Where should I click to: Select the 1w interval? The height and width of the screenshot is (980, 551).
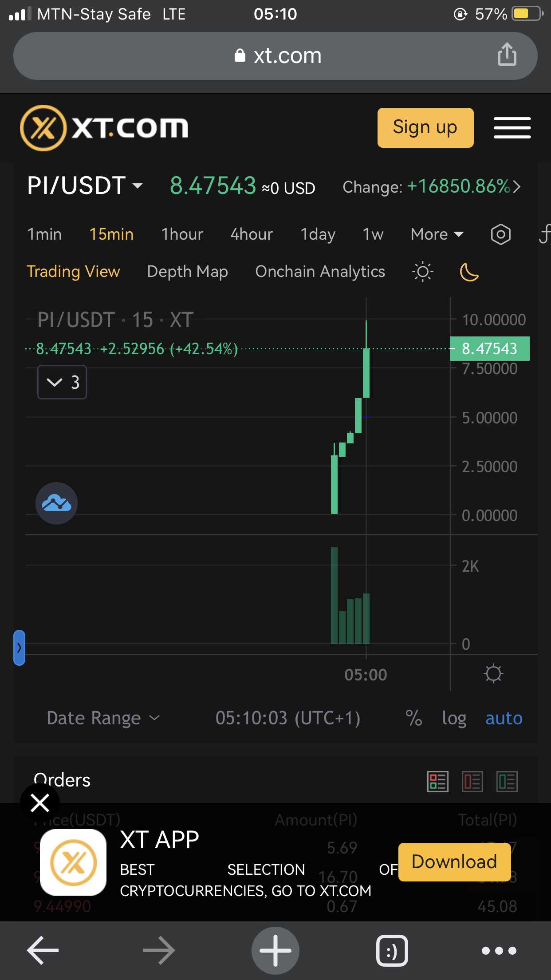click(373, 234)
